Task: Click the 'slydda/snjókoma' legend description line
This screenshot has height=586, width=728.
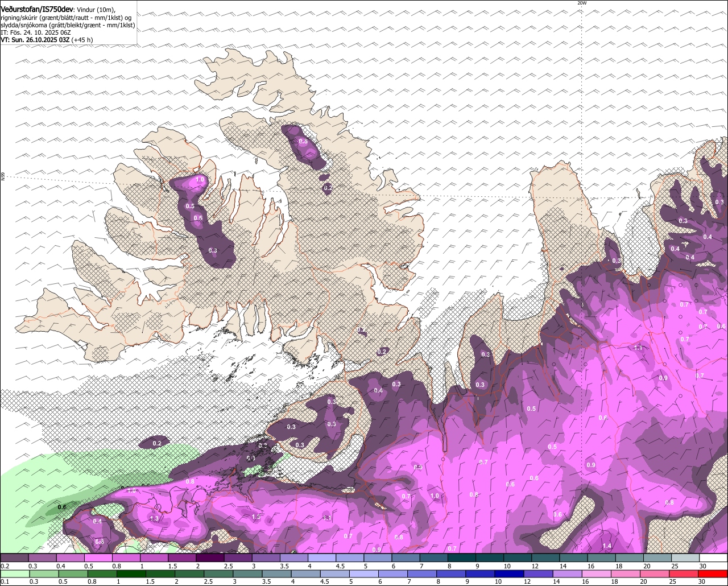Action: (68, 25)
